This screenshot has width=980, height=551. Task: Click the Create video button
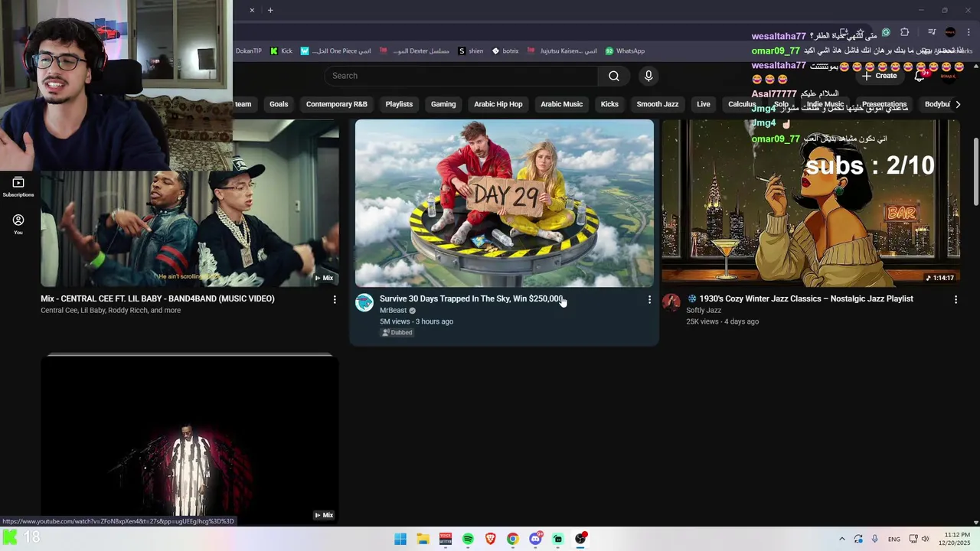(x=879, y=76)
